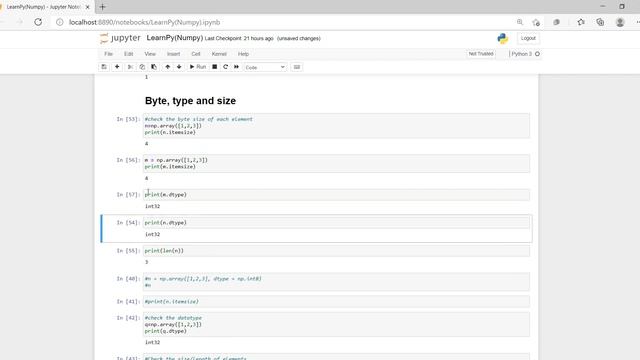Select cell In [40] commented code
Image resolution: width=640 pixels, height=360 pixels.
point(336,282)
